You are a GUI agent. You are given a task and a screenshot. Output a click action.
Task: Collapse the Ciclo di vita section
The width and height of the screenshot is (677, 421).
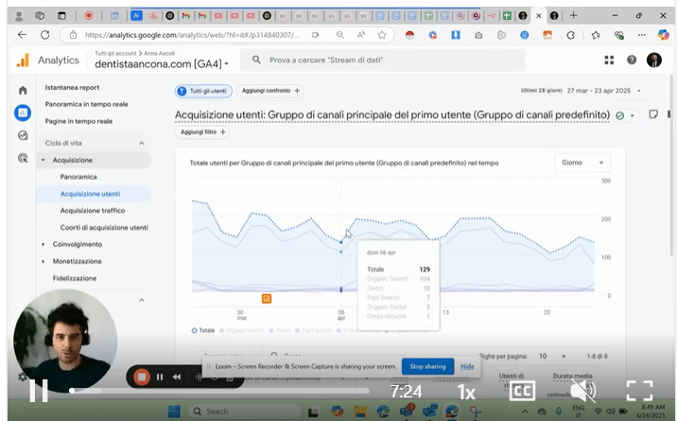[141, 143]
